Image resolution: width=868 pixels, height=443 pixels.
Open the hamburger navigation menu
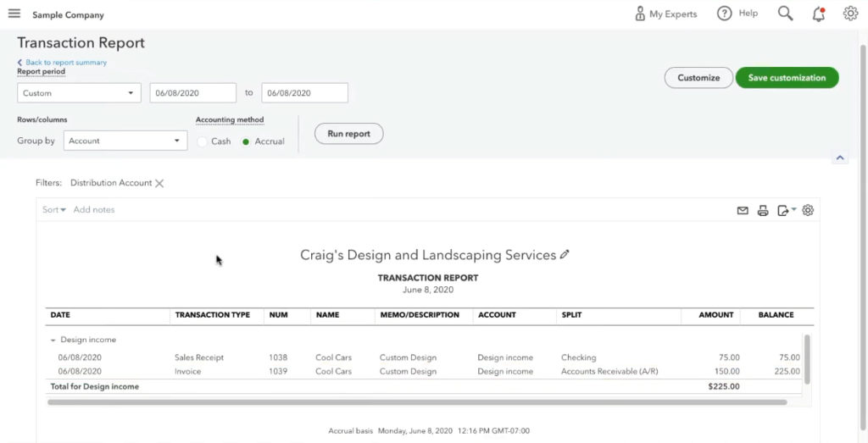click(x=14, y=14)
